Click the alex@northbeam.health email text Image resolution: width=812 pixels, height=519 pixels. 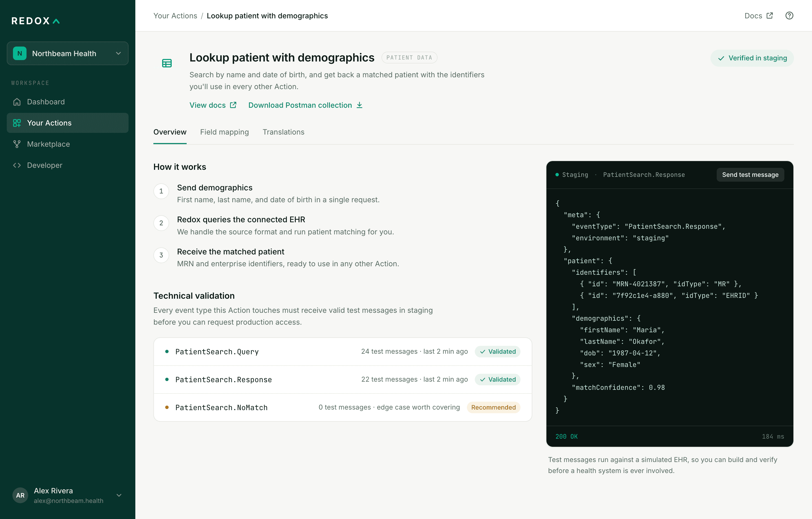(x=69, y=501)
